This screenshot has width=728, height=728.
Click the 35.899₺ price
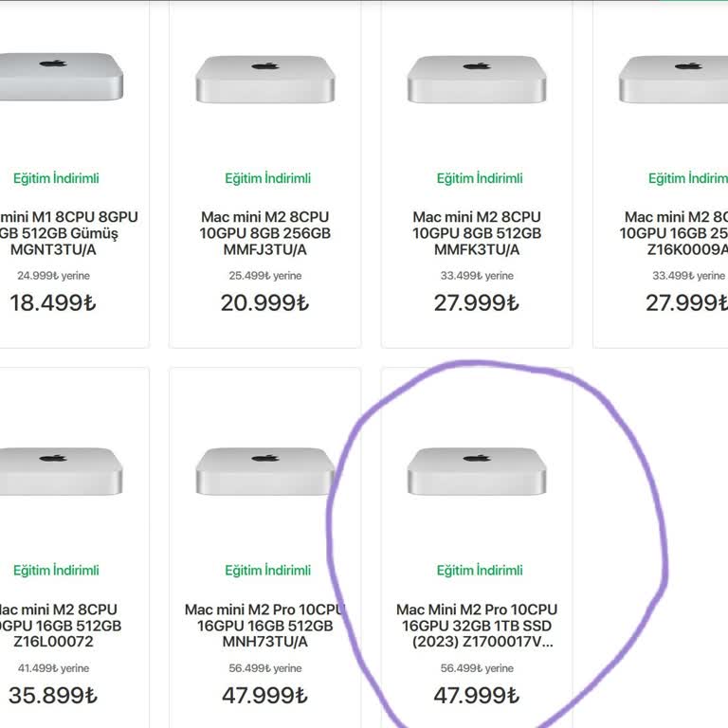point(53,696)
